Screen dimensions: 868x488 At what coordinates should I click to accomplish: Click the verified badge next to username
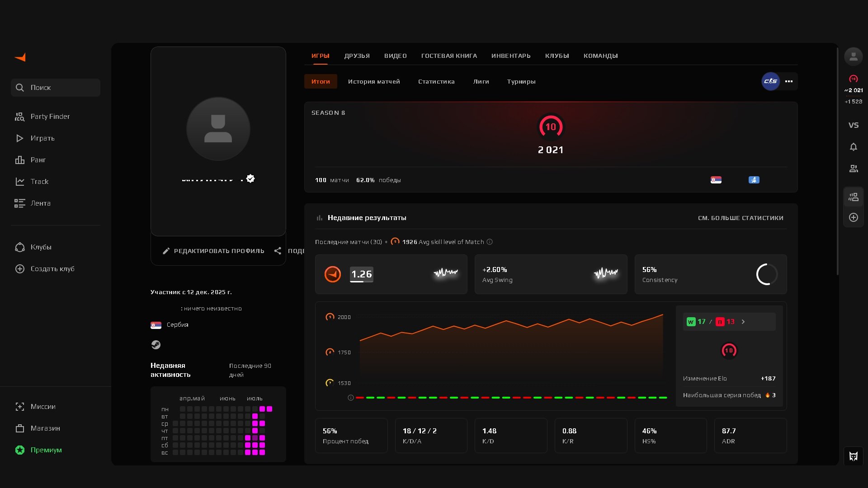[250, 179]
